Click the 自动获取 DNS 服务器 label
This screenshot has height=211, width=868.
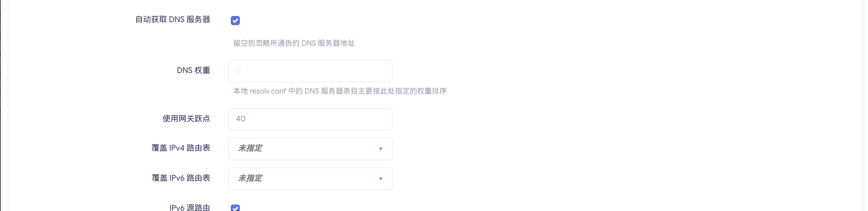tap(173, 20)
